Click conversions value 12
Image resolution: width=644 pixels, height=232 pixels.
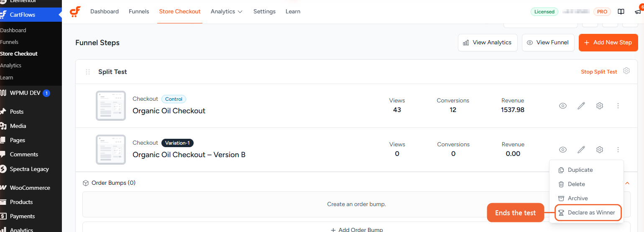453,110
